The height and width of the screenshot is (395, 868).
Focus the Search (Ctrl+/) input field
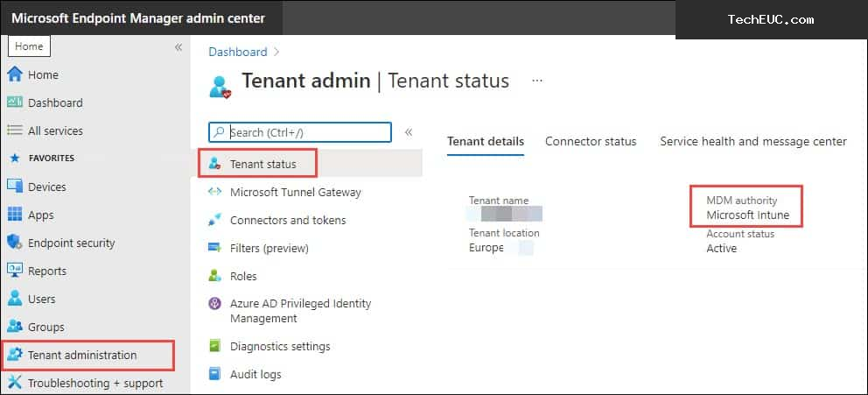click(300, 132)
